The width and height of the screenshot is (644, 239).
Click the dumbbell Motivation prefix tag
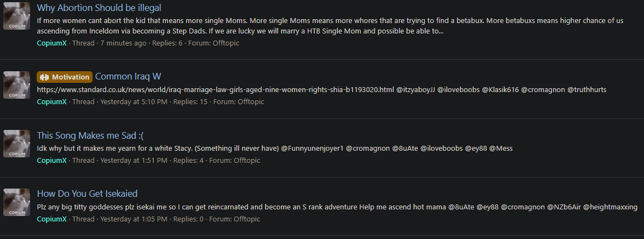65,77
